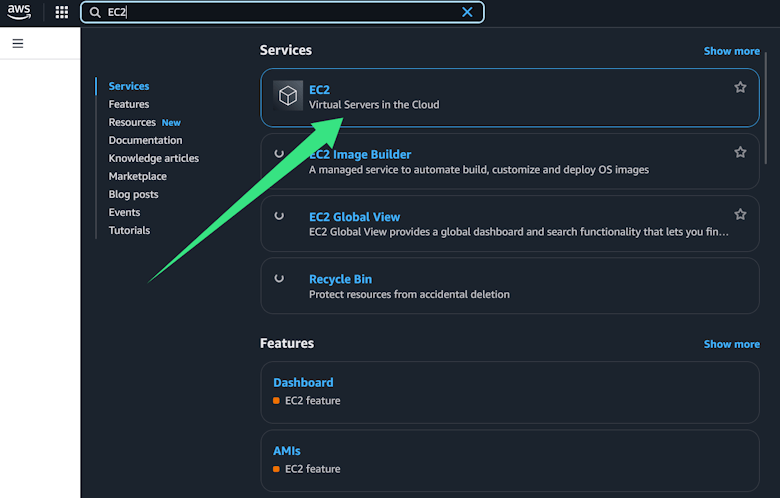Click inside the EC2 search field
The image size is (780, 498).
280,13
